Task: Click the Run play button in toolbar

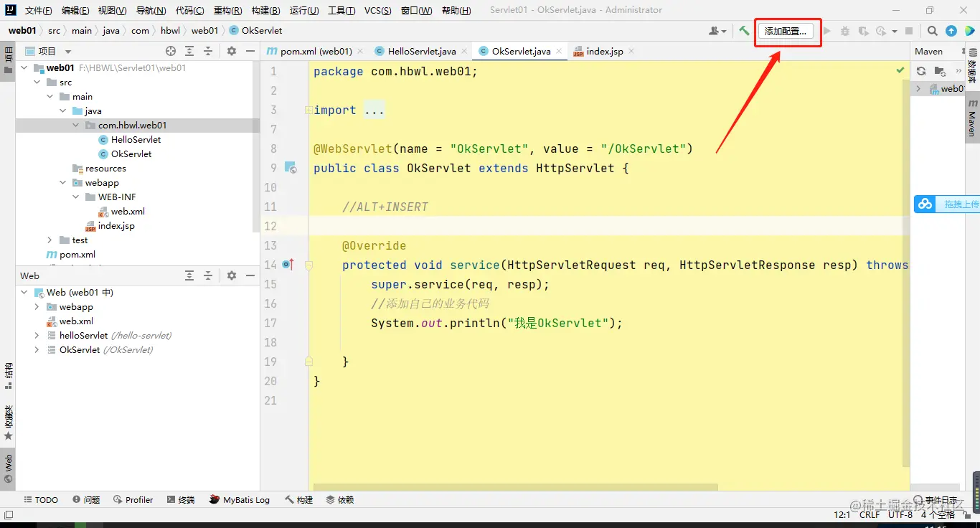Action: (x=827, y=31)
